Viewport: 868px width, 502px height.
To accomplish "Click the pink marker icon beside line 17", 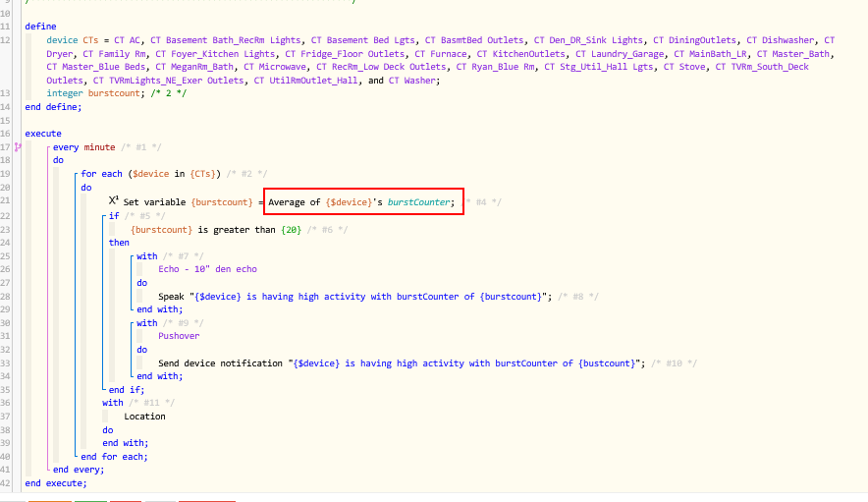I will [x=16, y=146].
